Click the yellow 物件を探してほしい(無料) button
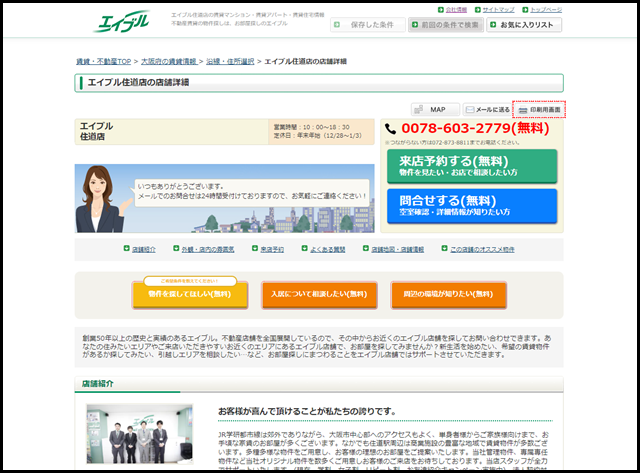Viewport: 640px width, 473px height. [x=190, y=294]
